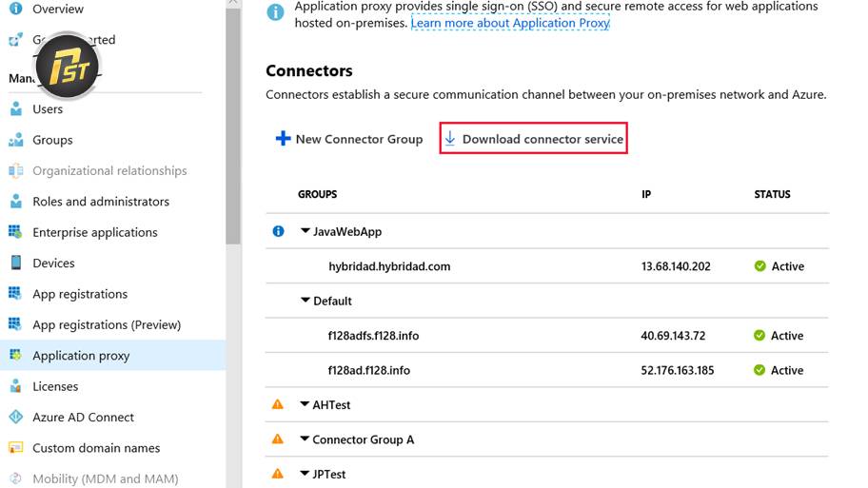Screen dimensions: 868x488
Task: Select connector f128adfs.f128.info
Action: [x=373, y=336]
